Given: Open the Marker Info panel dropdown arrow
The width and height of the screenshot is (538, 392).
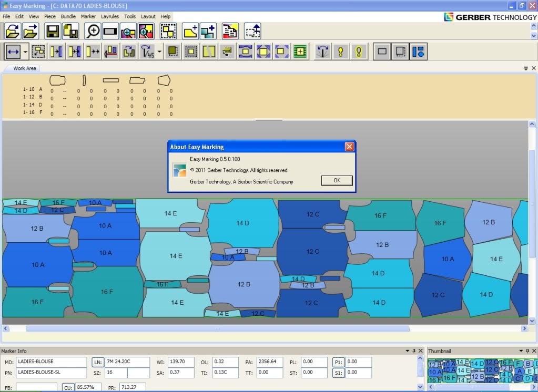Looking at the screenshot, I should 407,351.
